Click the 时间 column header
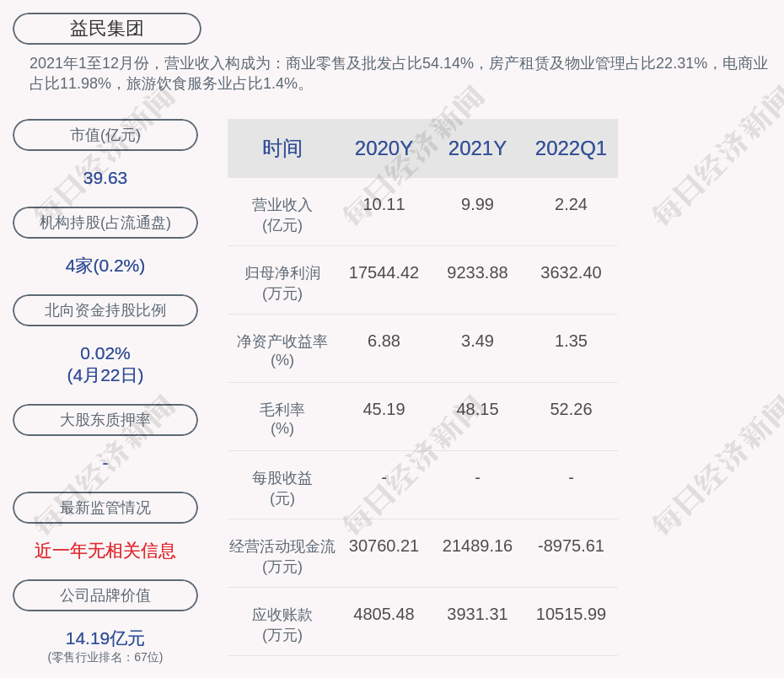Viewport: 784px width, 678px height. 282,148
